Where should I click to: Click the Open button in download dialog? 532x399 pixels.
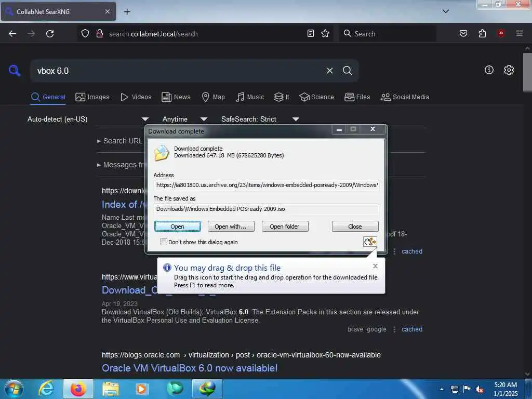[x=178, y=227]
